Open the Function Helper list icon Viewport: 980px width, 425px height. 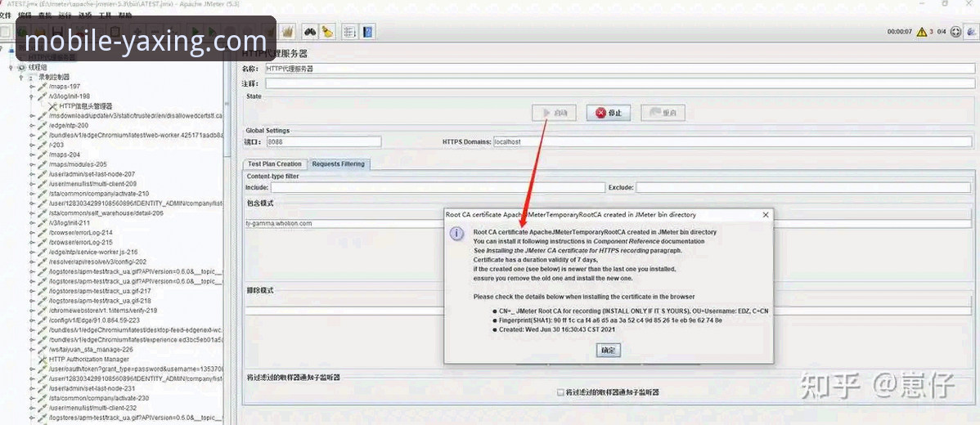pos(350,31)
